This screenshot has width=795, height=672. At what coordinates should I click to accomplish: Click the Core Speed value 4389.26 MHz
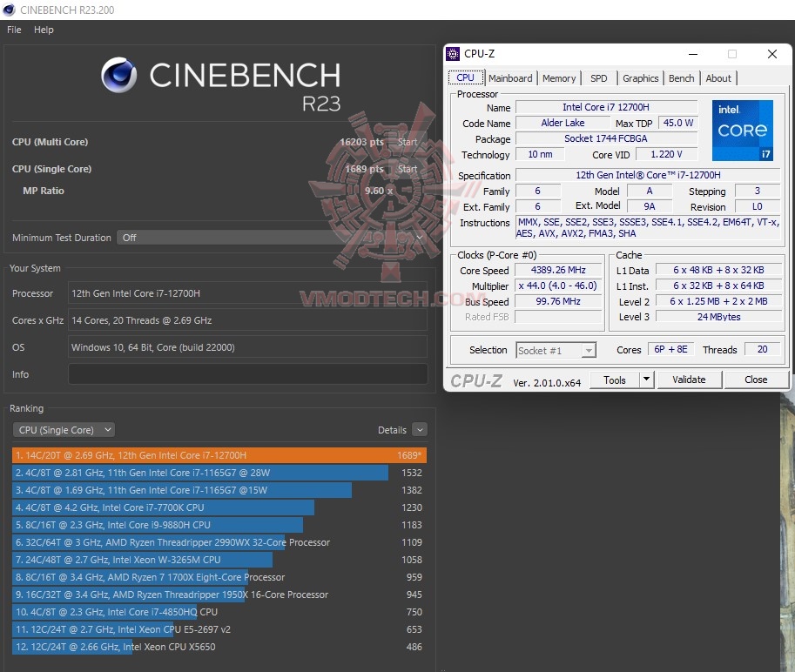coord(558,270)
